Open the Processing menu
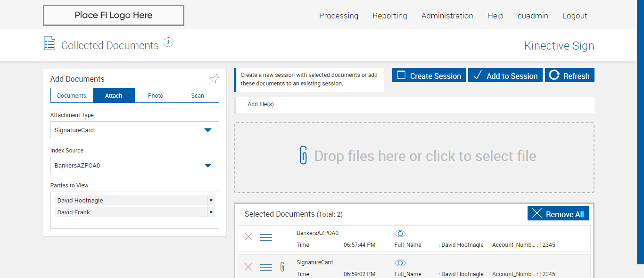 339,16
